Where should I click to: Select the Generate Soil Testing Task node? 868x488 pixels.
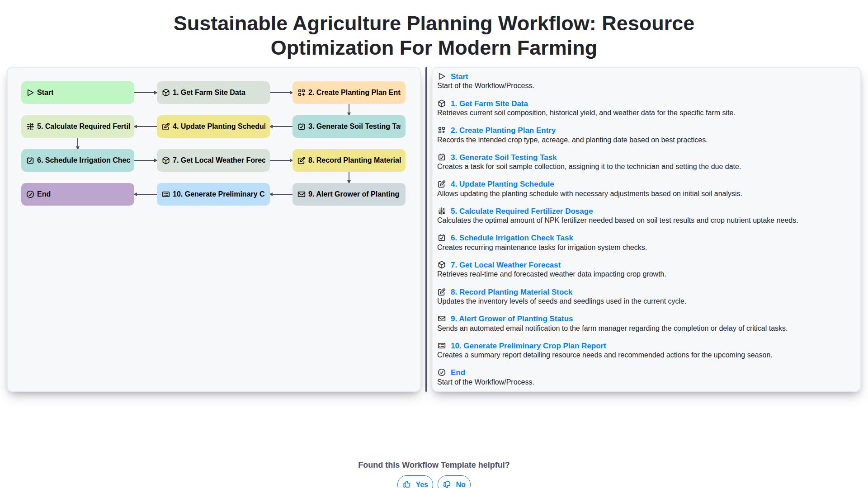point(349,127)
